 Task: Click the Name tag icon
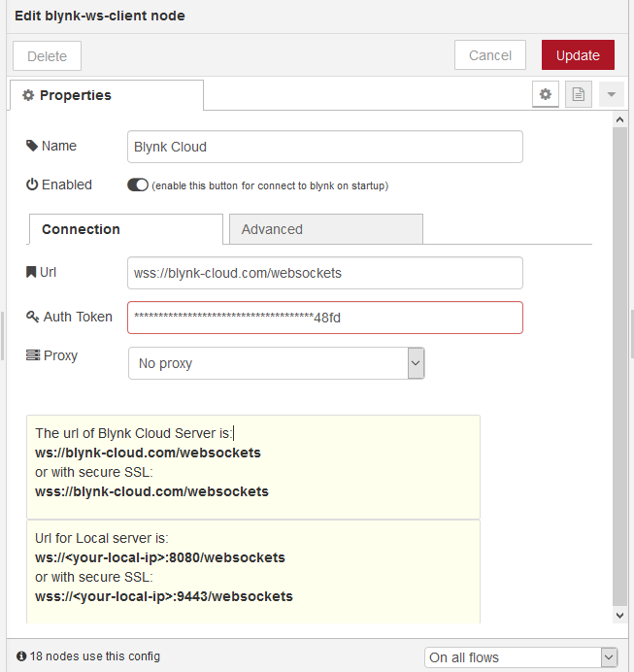(x=32, y=146)
